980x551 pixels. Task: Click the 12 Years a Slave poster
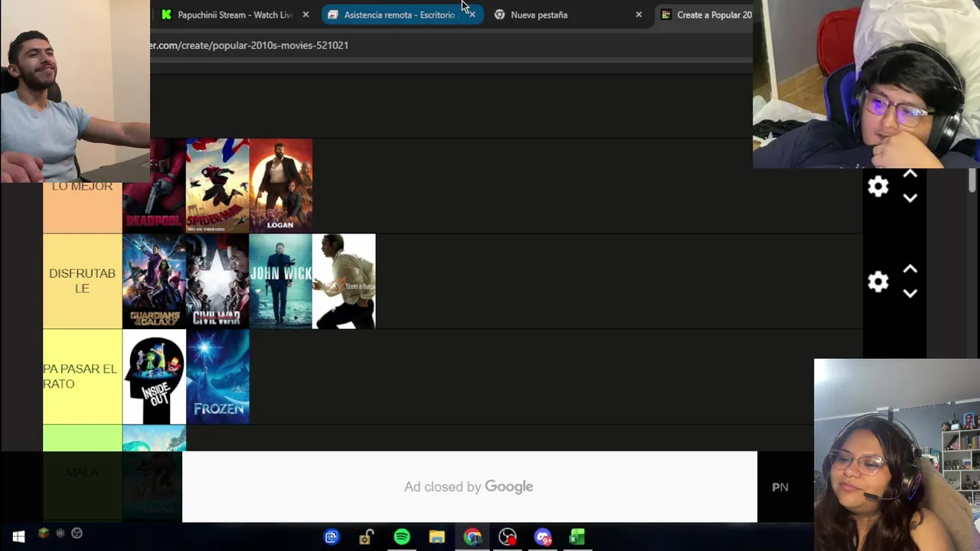[344, 282]
